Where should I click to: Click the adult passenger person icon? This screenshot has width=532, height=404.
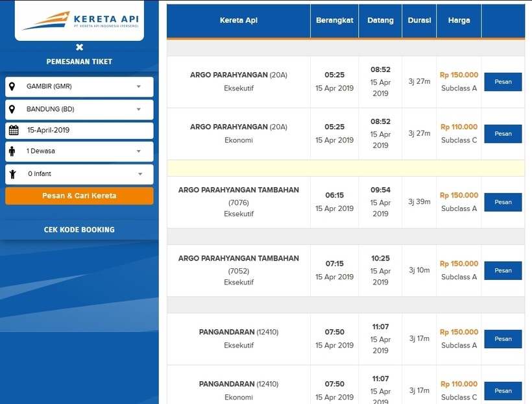[12, 151]
